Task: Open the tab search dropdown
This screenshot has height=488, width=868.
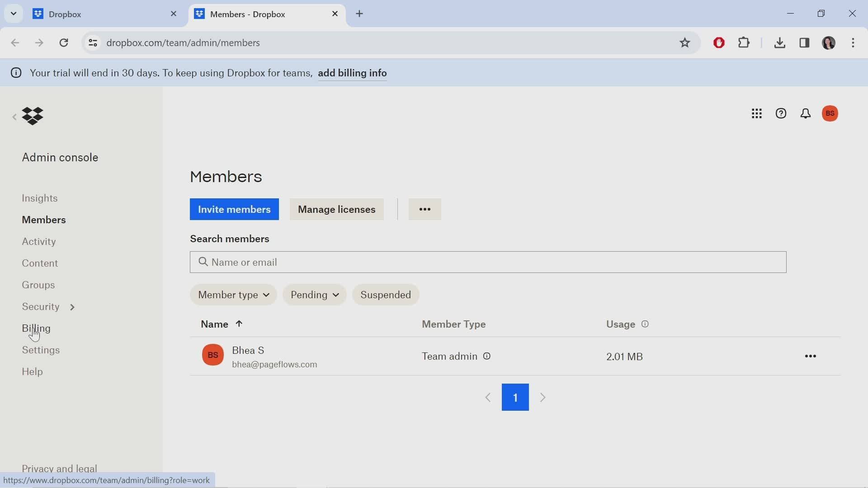Action: click(x=14, y=14)
